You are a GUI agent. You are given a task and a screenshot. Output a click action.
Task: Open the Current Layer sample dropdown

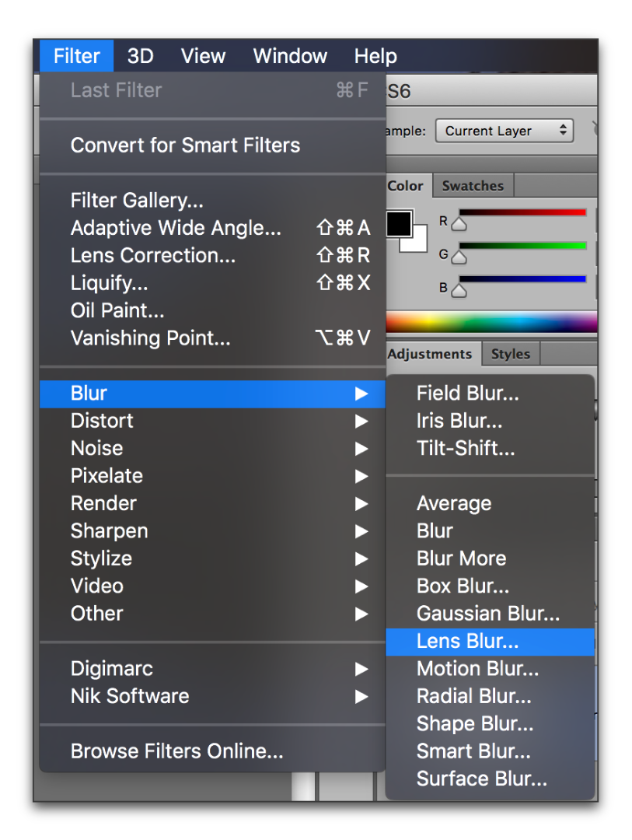pyautogui.click(x=505, y=131)
